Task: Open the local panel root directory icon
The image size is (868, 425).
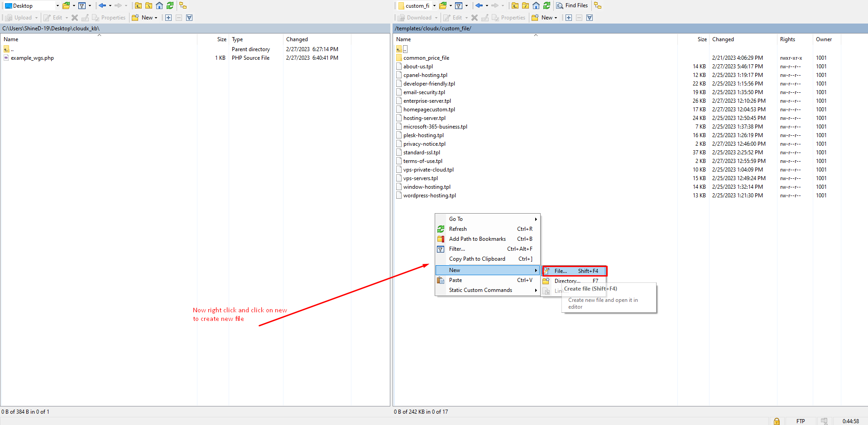Action: pos(149,5)
